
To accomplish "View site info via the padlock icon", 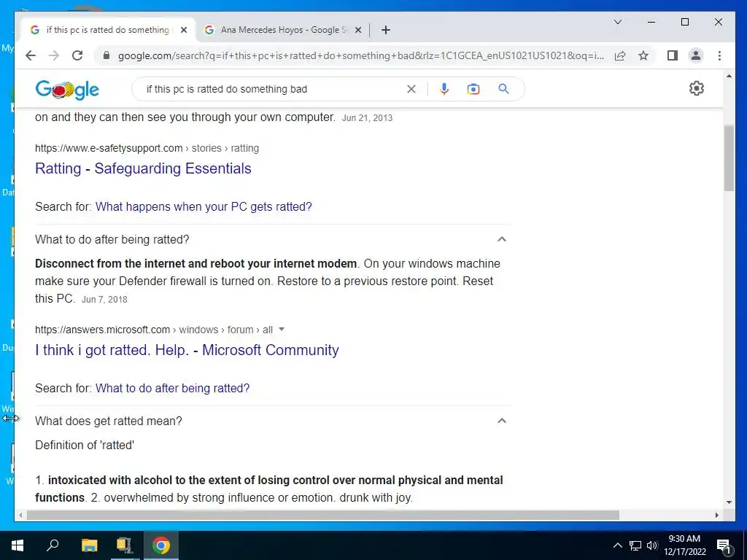I will click(107, 55).
